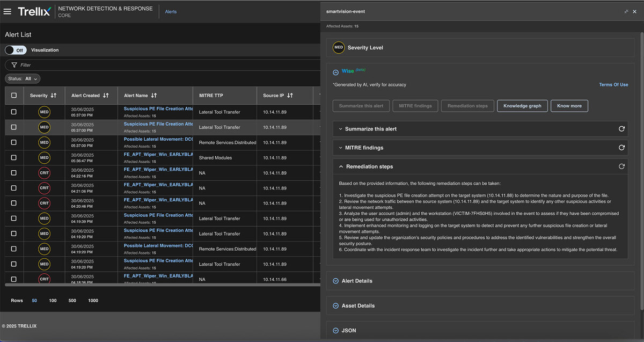Click the Alert List heading
Screen dimensions: 644x342
tap(18, 34)
